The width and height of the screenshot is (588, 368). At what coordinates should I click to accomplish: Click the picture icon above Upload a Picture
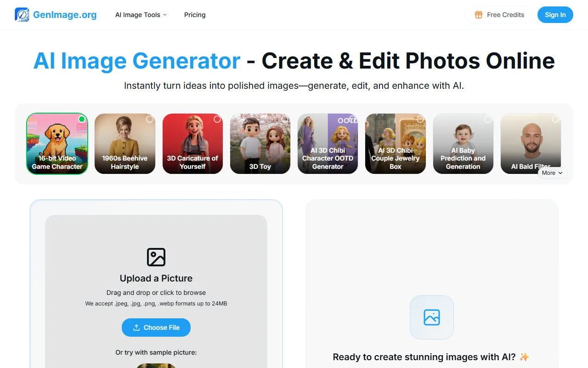click(x=156, y=257)
